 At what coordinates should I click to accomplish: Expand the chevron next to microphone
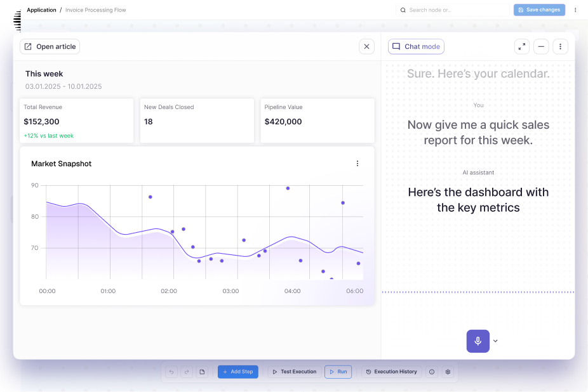(x=496, y=341)
